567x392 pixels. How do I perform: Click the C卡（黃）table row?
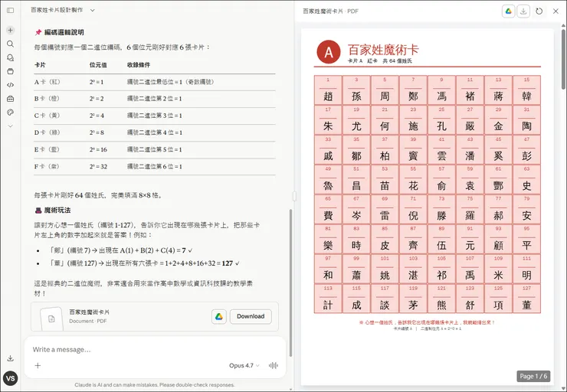coord(155,116)
